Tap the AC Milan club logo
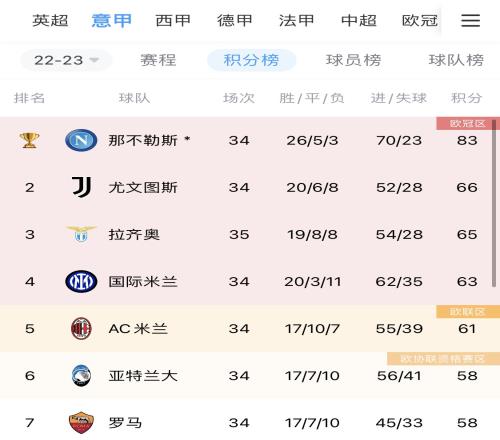This screenshot has height=440, width=500. click(x=81, y=329)
